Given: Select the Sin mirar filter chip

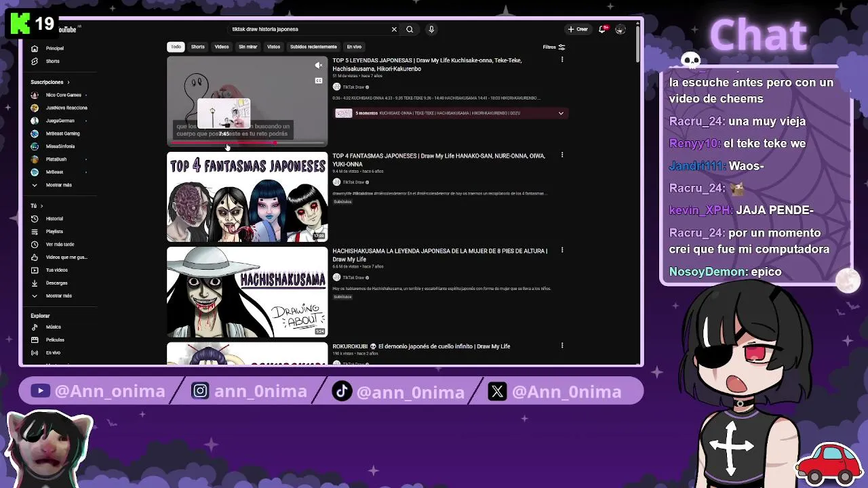Looking at the screenshot, I should click(248, 47).
